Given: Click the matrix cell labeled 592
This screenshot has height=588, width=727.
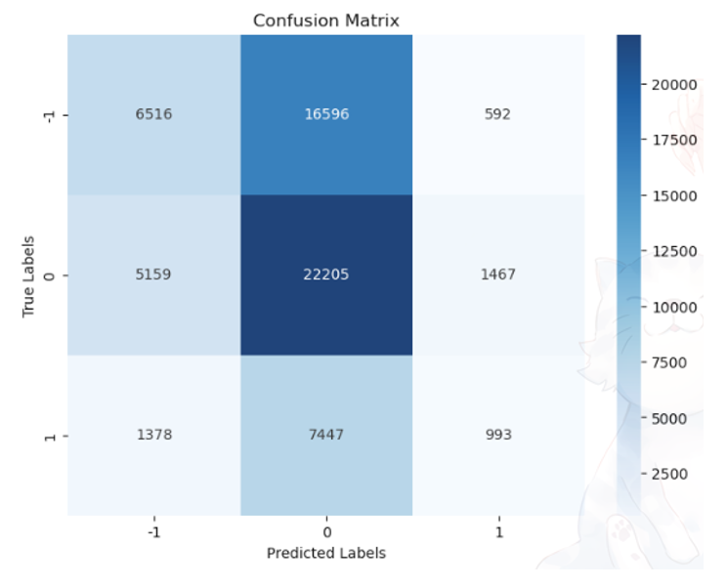Looking at the screenshot, I should 498,114.
